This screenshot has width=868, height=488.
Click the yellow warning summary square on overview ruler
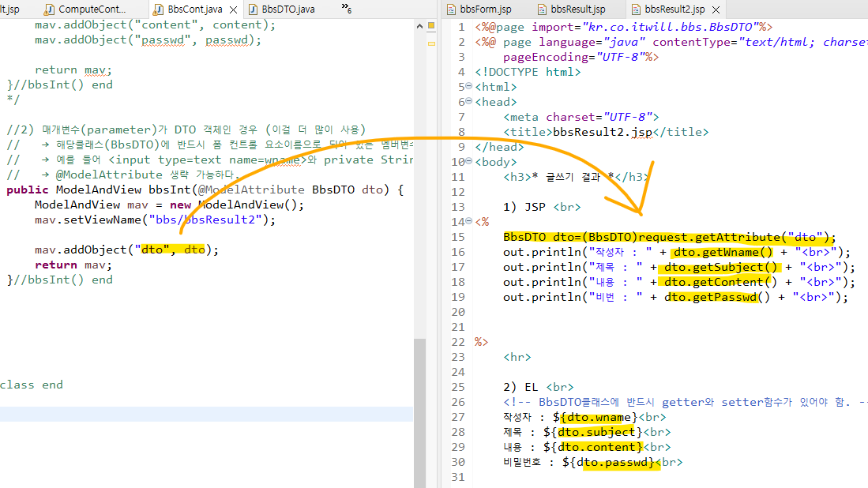click(x=431, y=25)
